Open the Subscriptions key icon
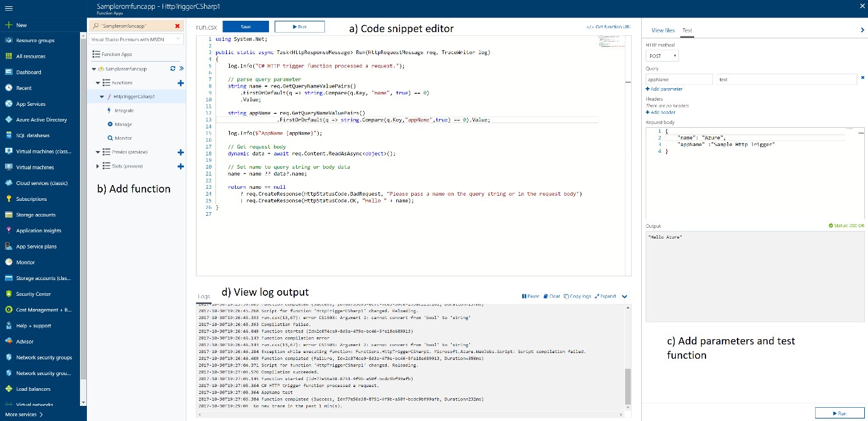 click(9, 199)
